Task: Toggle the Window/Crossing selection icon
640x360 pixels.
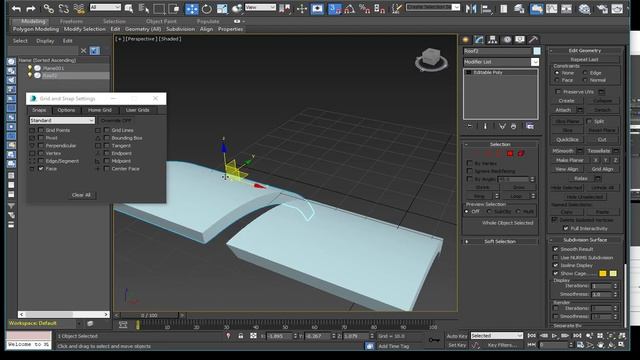Action: pyautogui.click(x=174, y=9)
